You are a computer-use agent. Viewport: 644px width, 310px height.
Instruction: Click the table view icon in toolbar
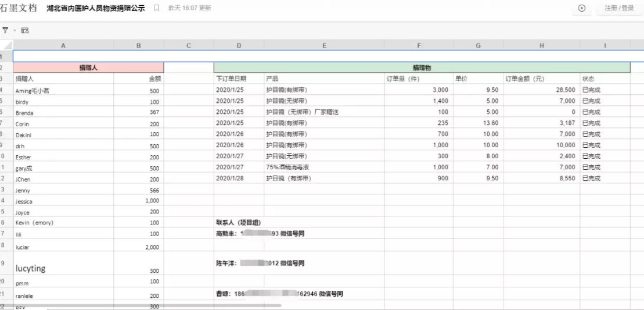click(25, 30)
